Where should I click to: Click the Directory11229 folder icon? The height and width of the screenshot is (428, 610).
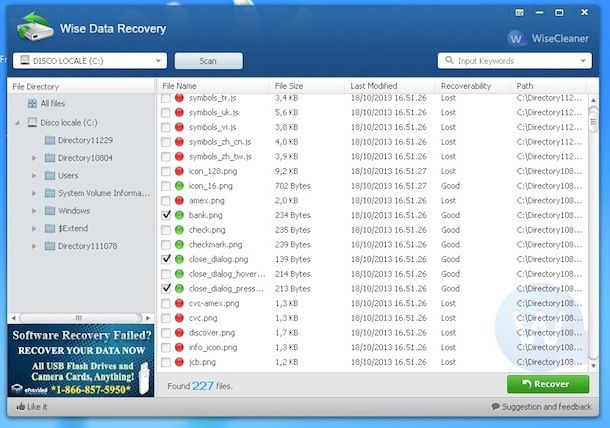(50, 140)
